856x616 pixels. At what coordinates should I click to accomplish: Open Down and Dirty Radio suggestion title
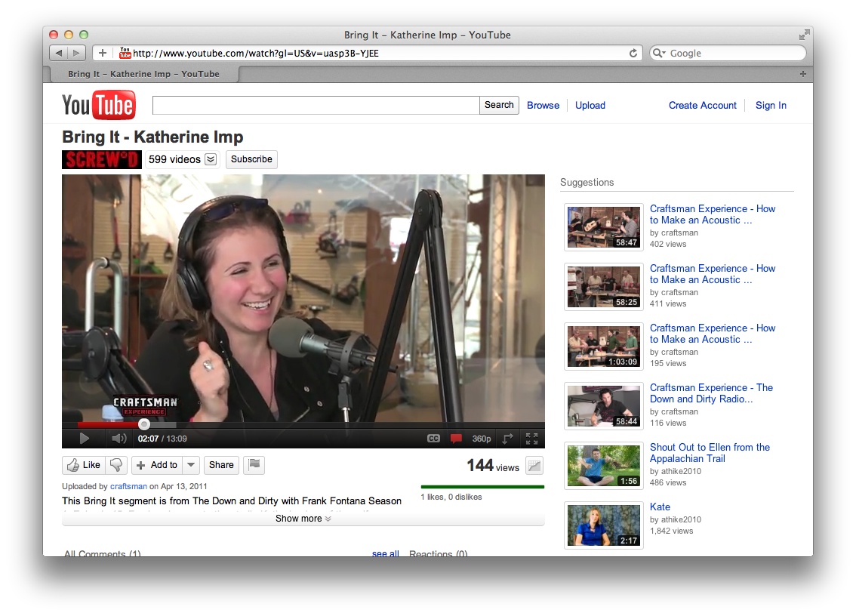coord(711,393)
